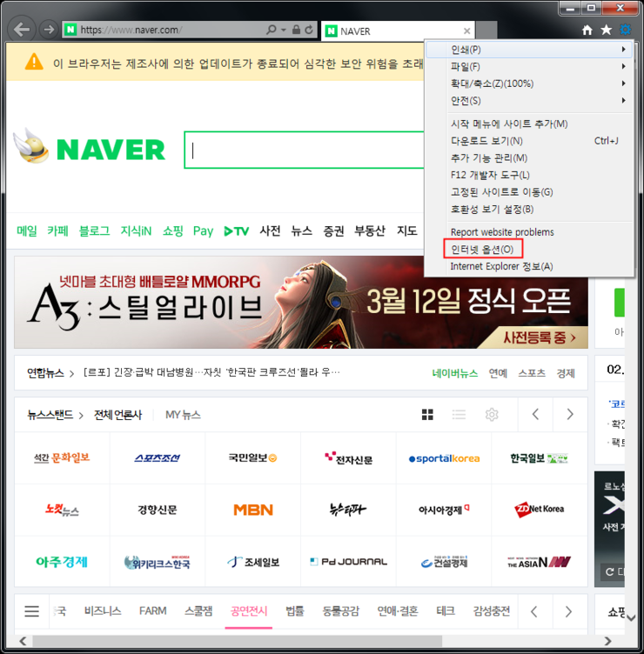Open Internet Explorer 정보(A)

(529, 266)
